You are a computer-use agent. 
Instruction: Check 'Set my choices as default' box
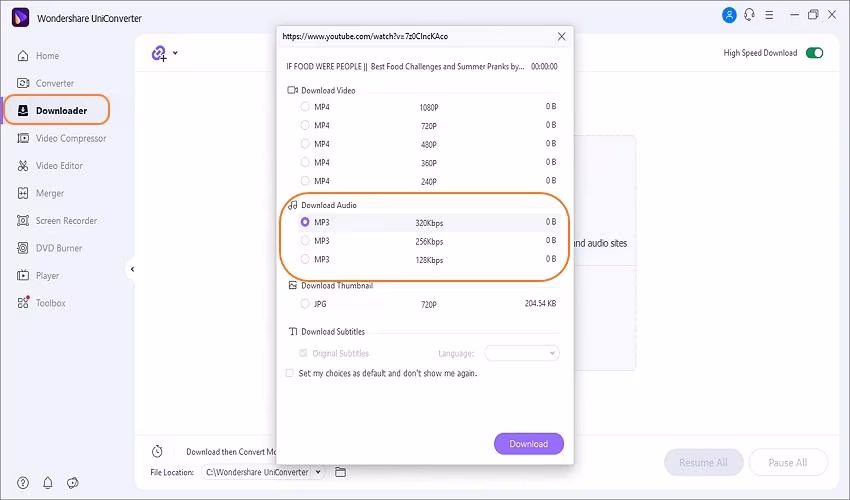290,374
